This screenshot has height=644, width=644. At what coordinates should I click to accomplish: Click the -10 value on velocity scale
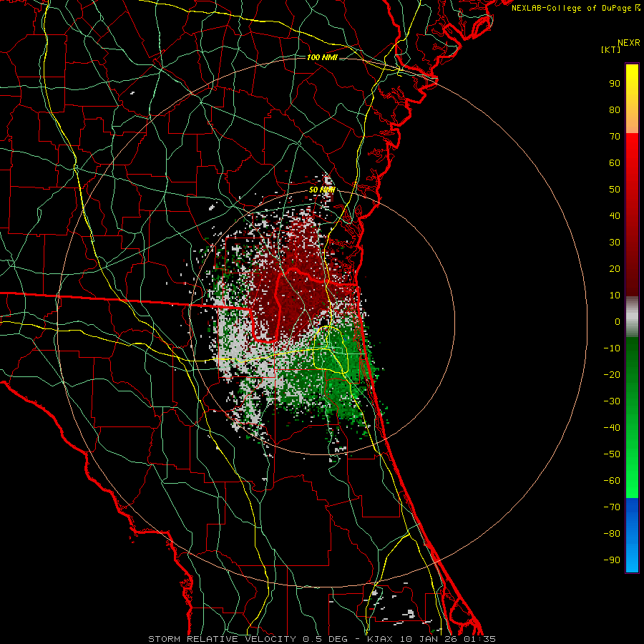click(612, 348)
